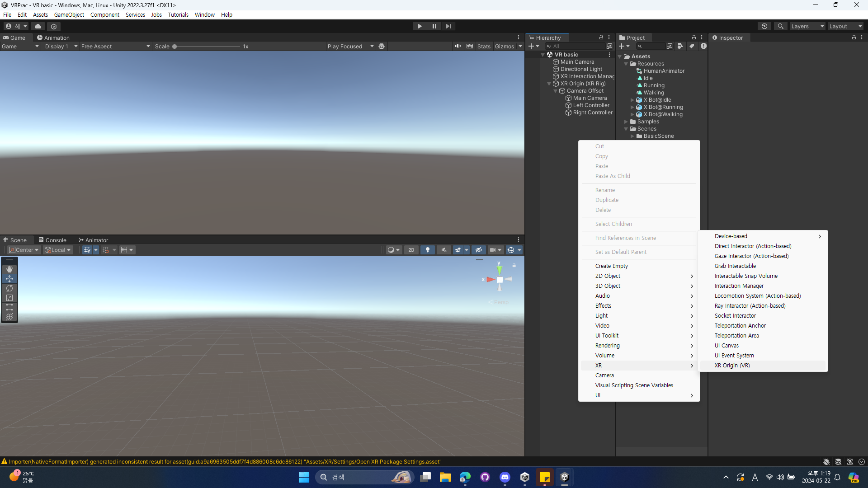Toggle 2D view mode in the Scene
The image size is (868, 488).
(411, 250)
